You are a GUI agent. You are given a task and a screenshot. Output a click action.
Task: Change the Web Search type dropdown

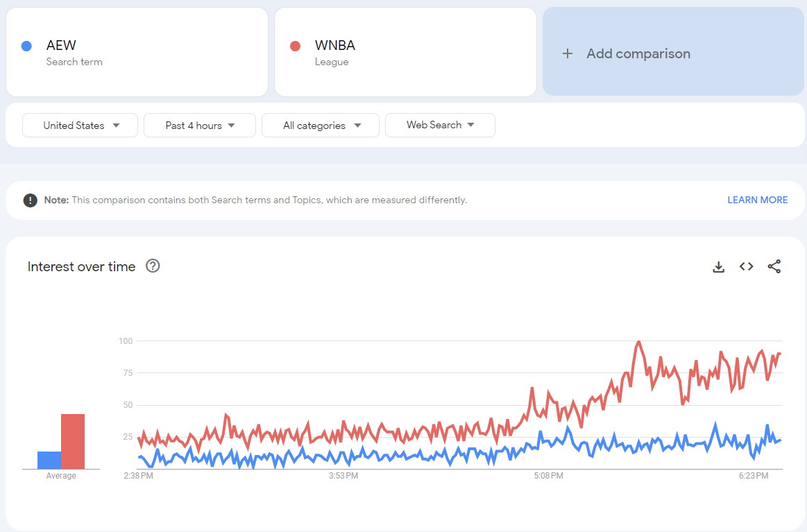[440, 125]
